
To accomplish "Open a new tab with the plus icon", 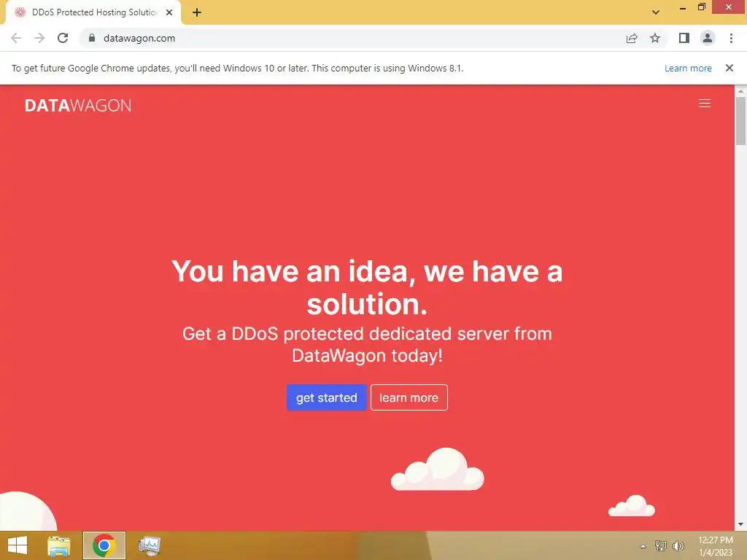I will tap(197, 12).
